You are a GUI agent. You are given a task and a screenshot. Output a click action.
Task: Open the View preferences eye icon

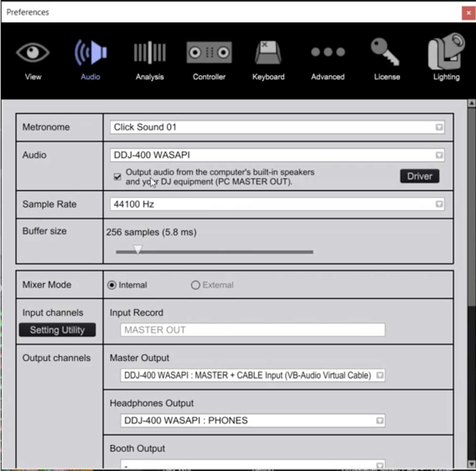click(32, 53)
